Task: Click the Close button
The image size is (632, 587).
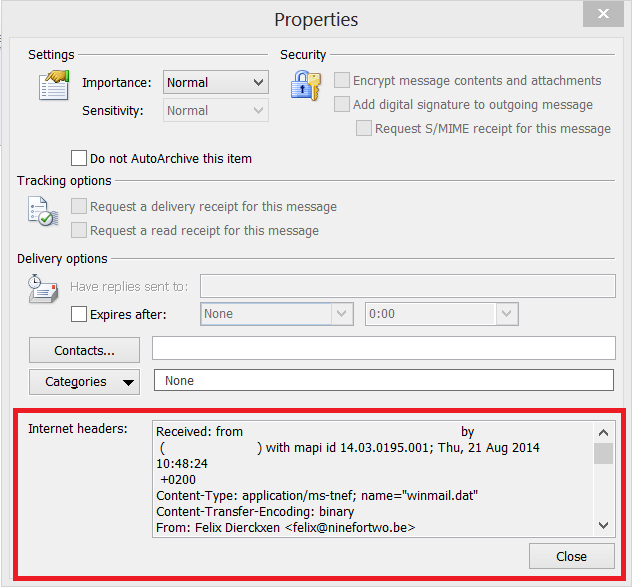Action: click(572, 556)
